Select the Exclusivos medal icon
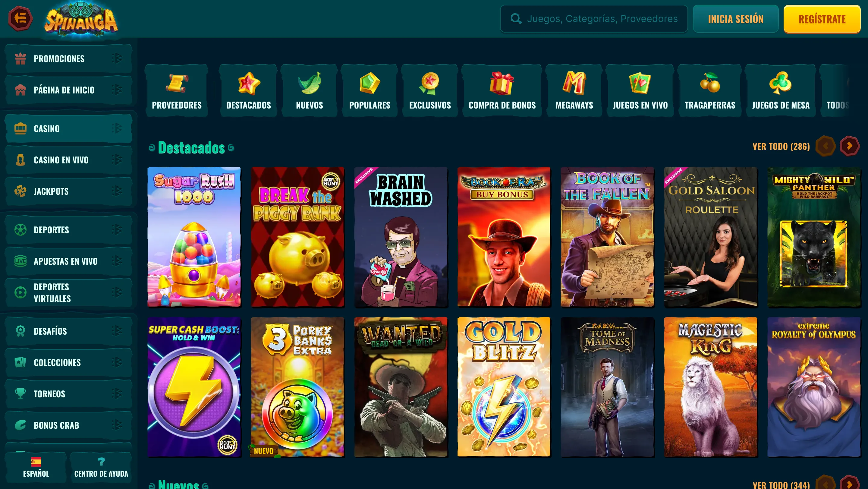868x489 pixels. (429, 83)
